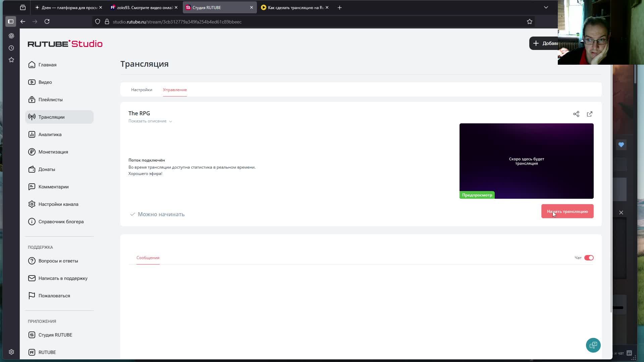This screenshot has height=362, width=644.
Task: Open Справочник блогера link
Action: (61, 222)
